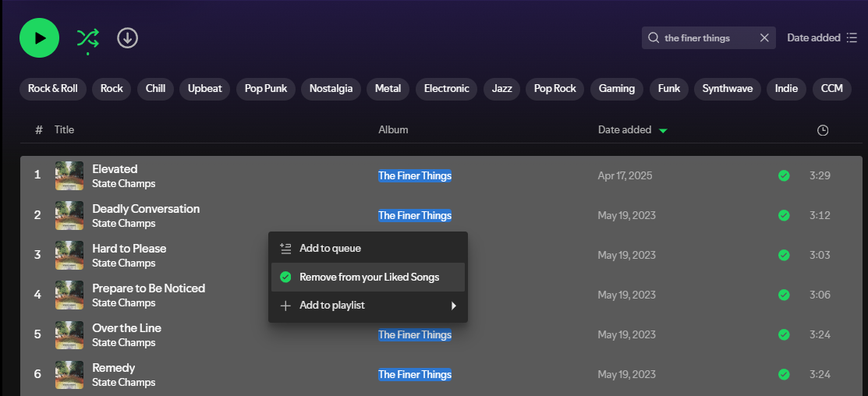This screenshot has width=868, height=396.
Task: Click the search magnifier icon
Action: point(653,37)
